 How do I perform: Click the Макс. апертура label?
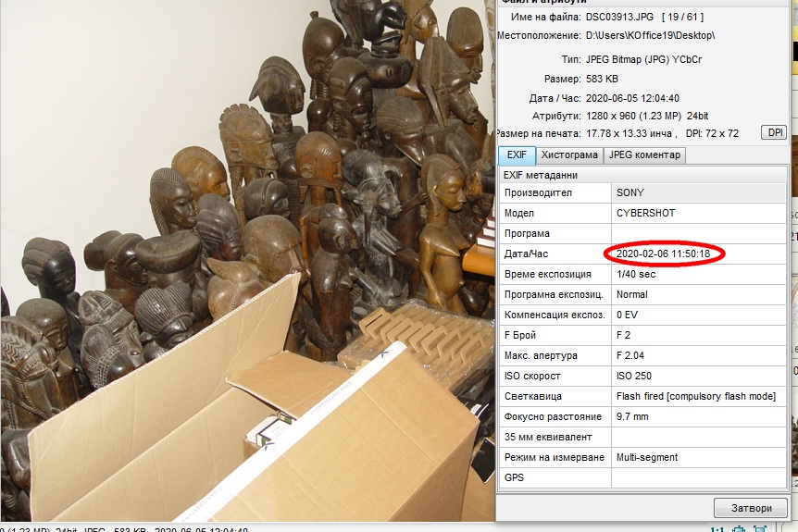[541, 355]
